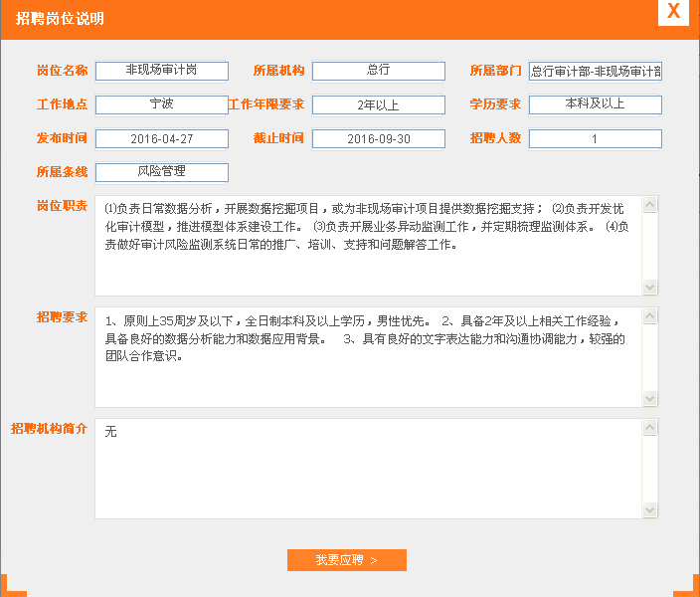The image size is (700, 597).
Task: Click the 发布时间 field showing 2016-04-27
Action: [x=162, y=138]
